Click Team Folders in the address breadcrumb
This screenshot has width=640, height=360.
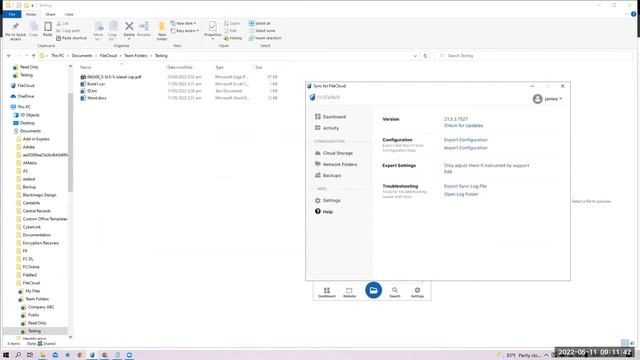click(x=136, y=56)
